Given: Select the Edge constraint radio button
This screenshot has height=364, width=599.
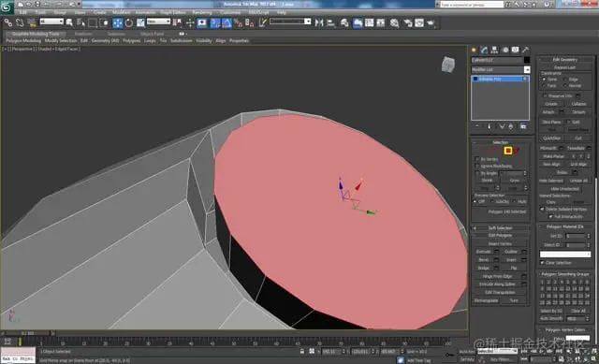Looking at the screenshot, I should [565, 79].
